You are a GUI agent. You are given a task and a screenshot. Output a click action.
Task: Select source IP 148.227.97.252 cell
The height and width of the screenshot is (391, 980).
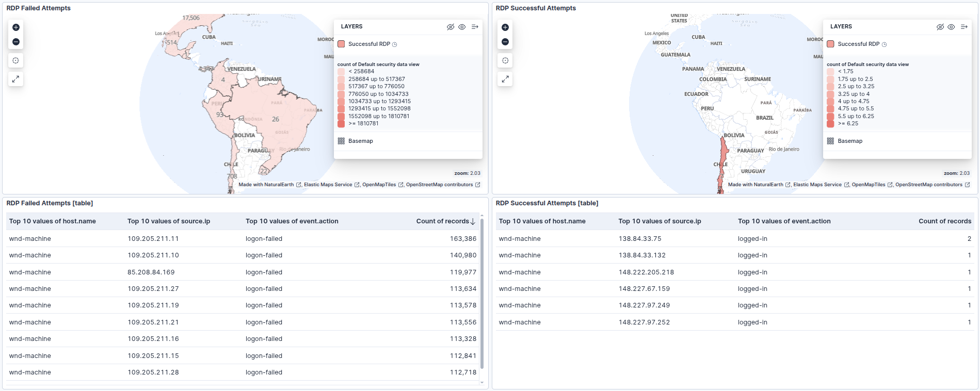pyautogui.click(x=644, y=322)
